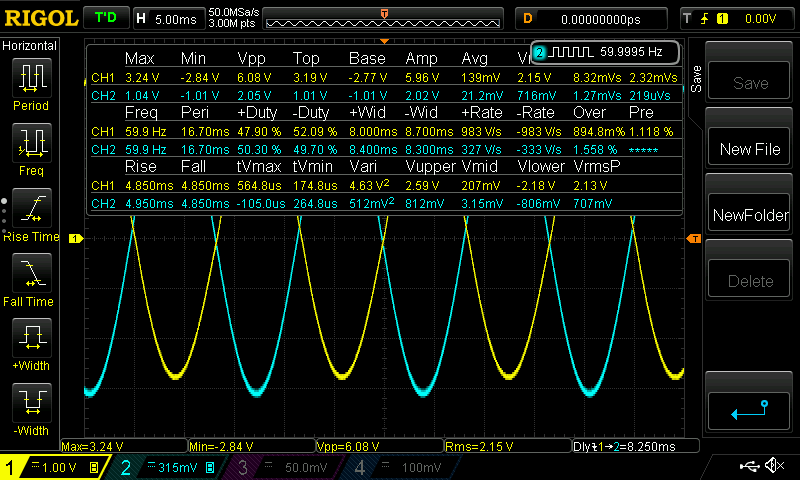
Task: Click the 50.0MSa/s sample rate readout
Action: (x=234, y=12)
